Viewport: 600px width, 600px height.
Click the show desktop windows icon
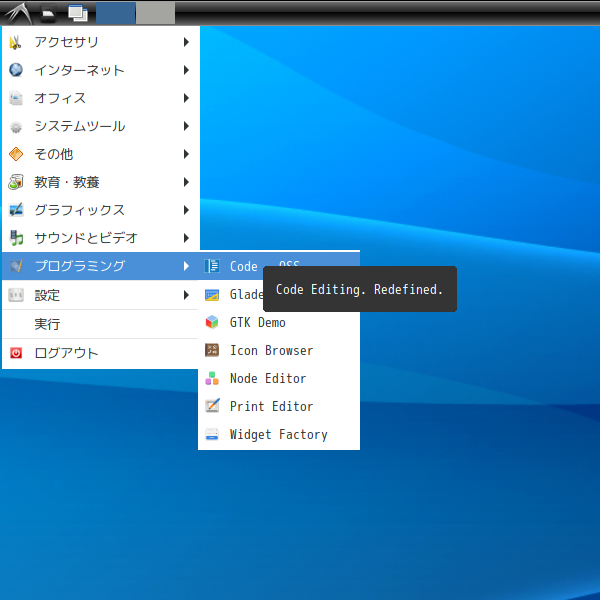(77, 13)
